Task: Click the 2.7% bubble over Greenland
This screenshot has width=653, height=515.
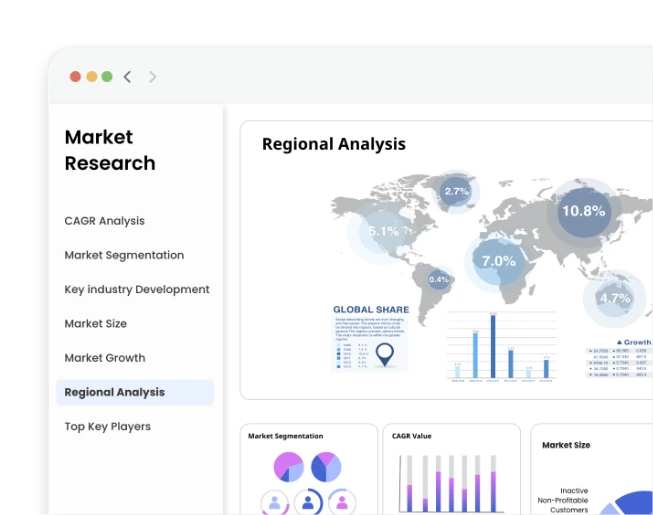Action: 456,192
